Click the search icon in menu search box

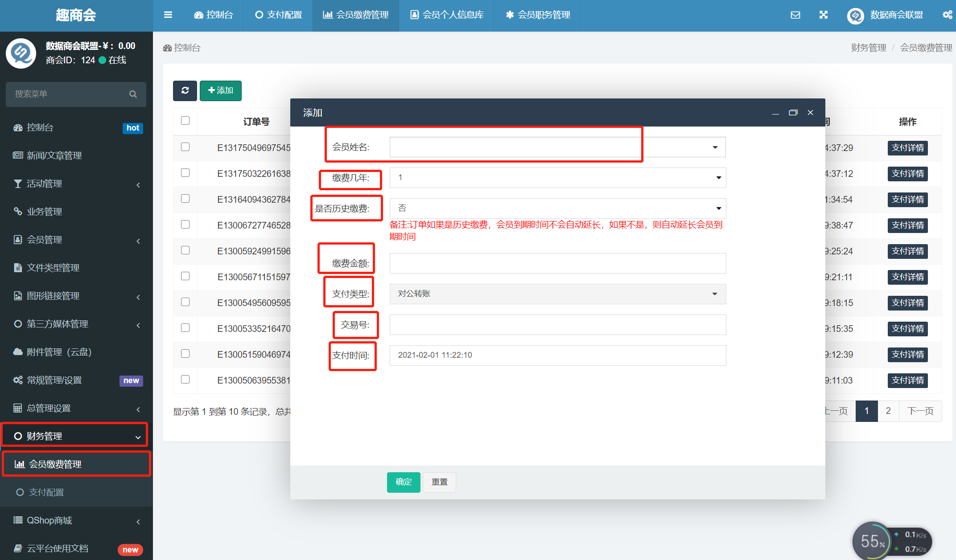pos(133,94)
